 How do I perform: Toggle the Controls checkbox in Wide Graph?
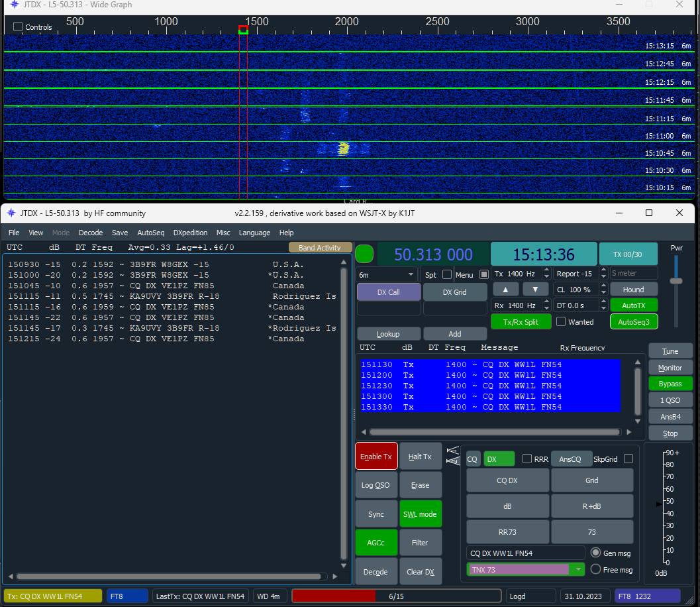click(18, 27)
